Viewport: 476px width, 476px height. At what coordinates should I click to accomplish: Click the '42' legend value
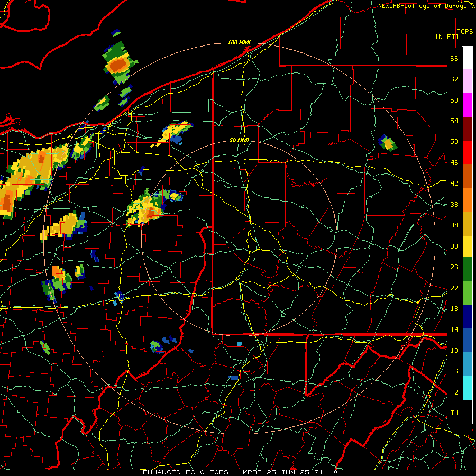pos(454,184)
